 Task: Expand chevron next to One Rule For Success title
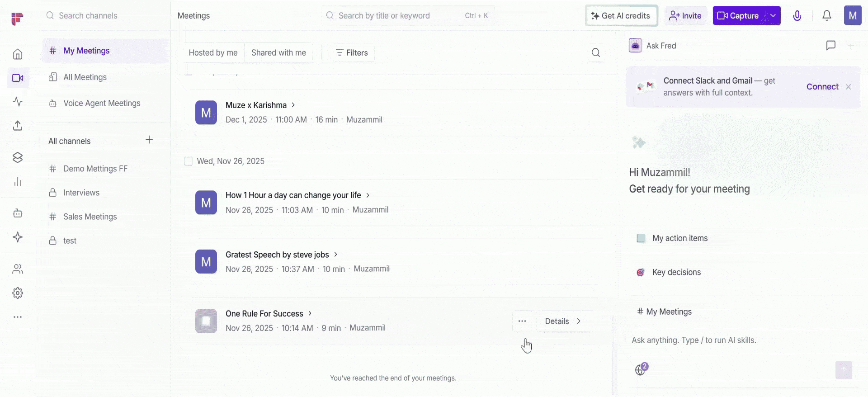310,313
